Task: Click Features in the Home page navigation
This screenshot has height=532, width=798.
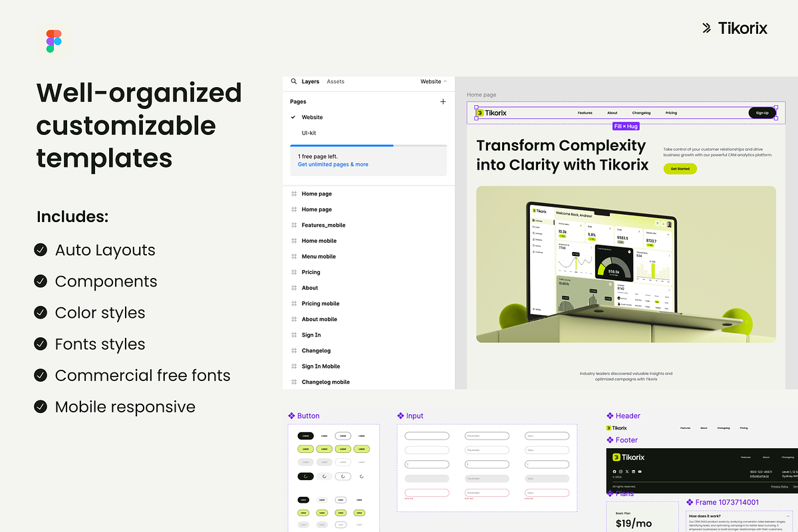Action: [585, 113]
